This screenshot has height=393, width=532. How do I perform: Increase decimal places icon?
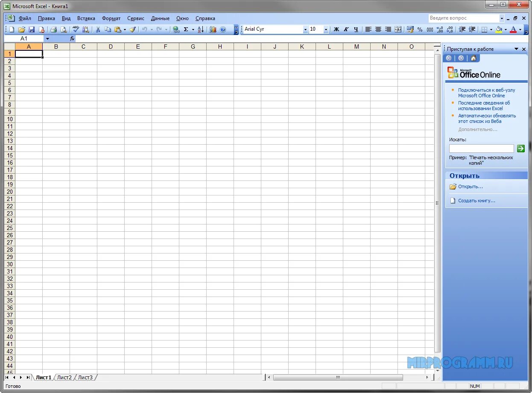440,29
